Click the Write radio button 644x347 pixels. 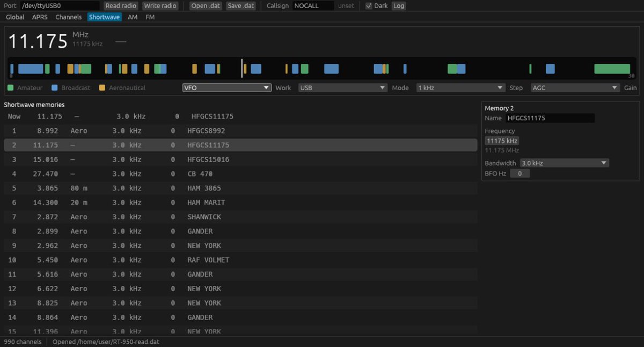coord(160,6)
